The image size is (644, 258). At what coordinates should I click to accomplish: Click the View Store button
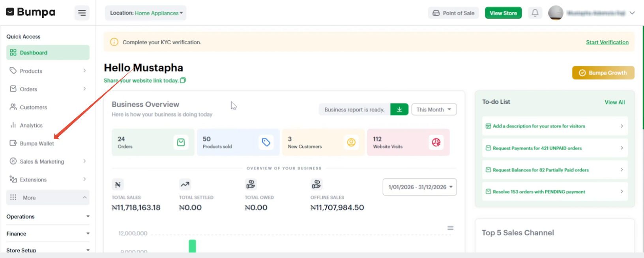pos(503,13)
